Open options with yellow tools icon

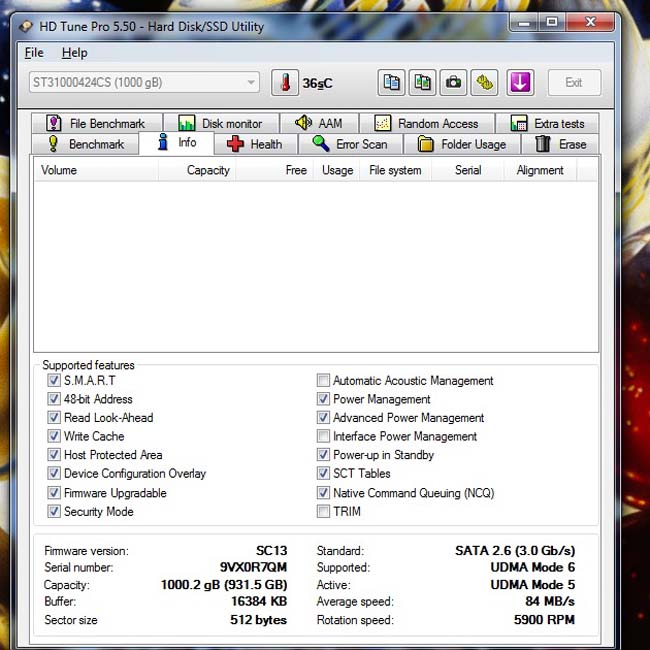pos(485,83)
